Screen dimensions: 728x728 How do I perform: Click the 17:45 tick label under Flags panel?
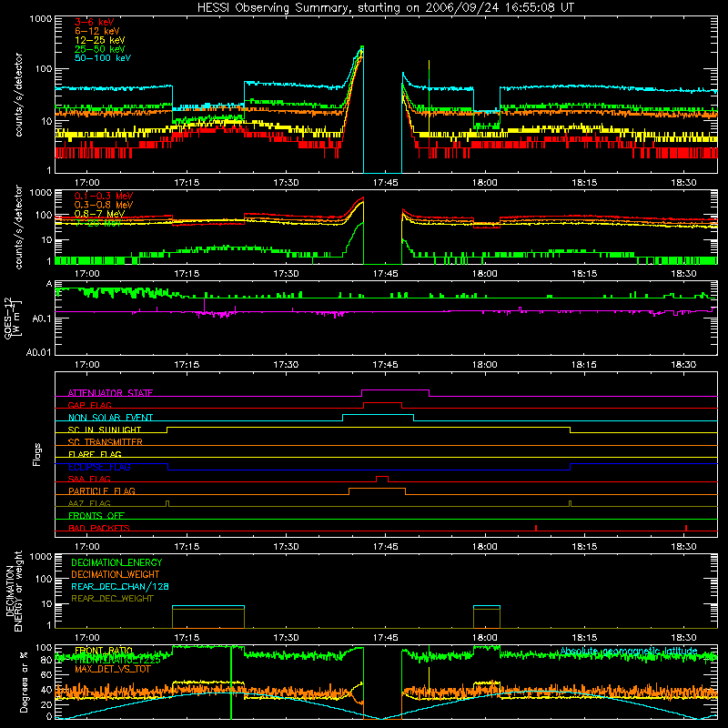(385, 547)
